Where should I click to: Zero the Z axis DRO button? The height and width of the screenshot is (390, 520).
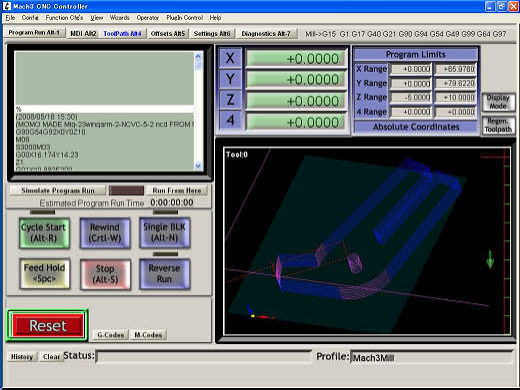pos(230,100)
